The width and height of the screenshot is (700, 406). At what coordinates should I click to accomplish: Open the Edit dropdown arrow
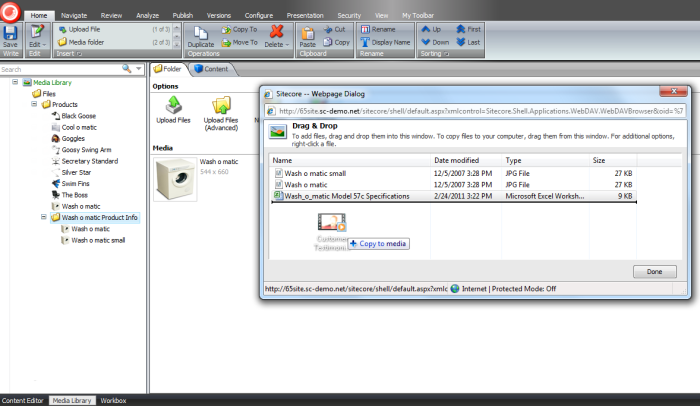click(44, 45)
